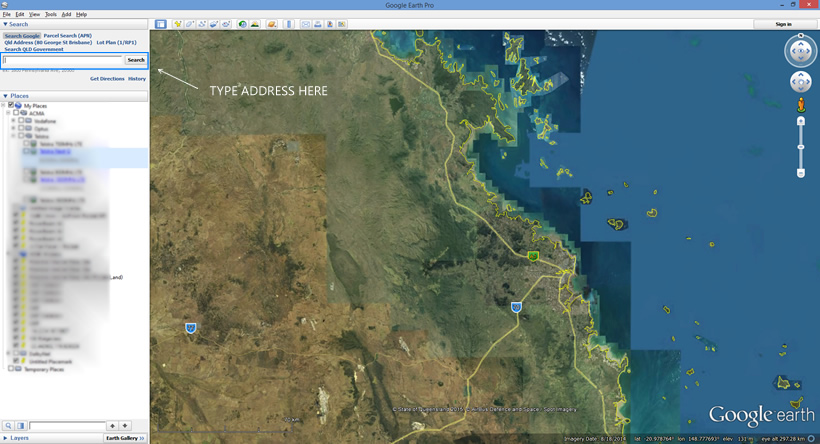
Task: Click the places filter text field
Action: pos(67,426)
